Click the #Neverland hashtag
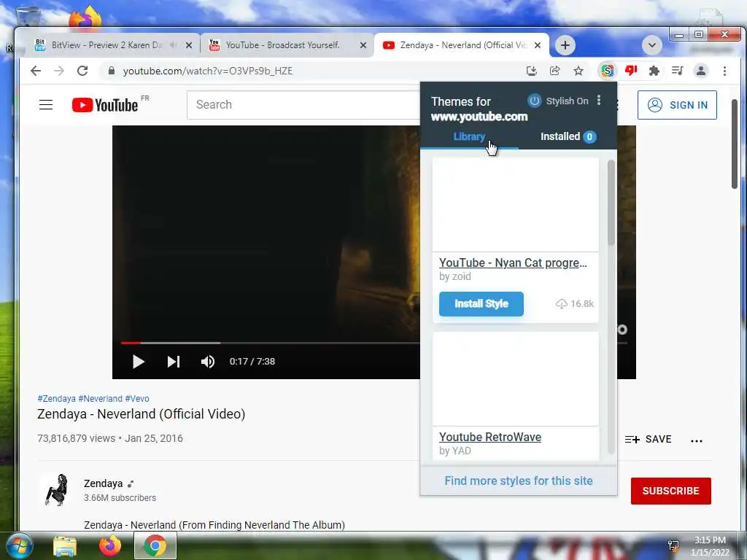Screen dimensions: 747x560 coord(100,399)
